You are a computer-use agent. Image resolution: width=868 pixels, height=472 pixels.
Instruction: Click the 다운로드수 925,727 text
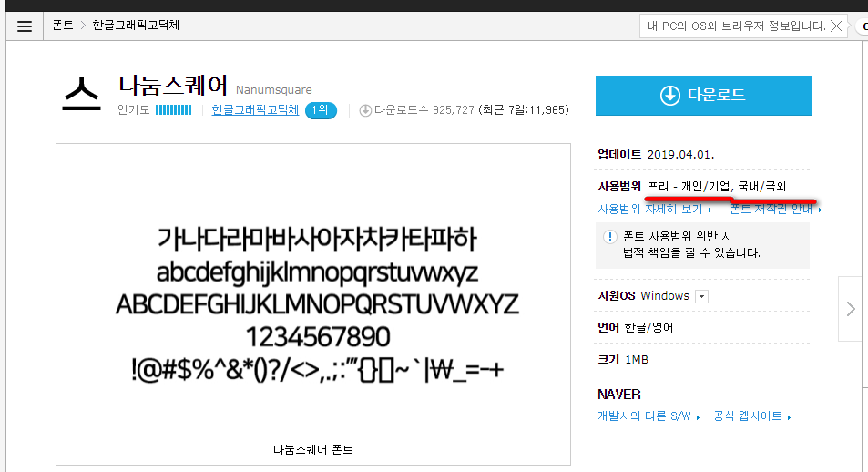point(424,110)
